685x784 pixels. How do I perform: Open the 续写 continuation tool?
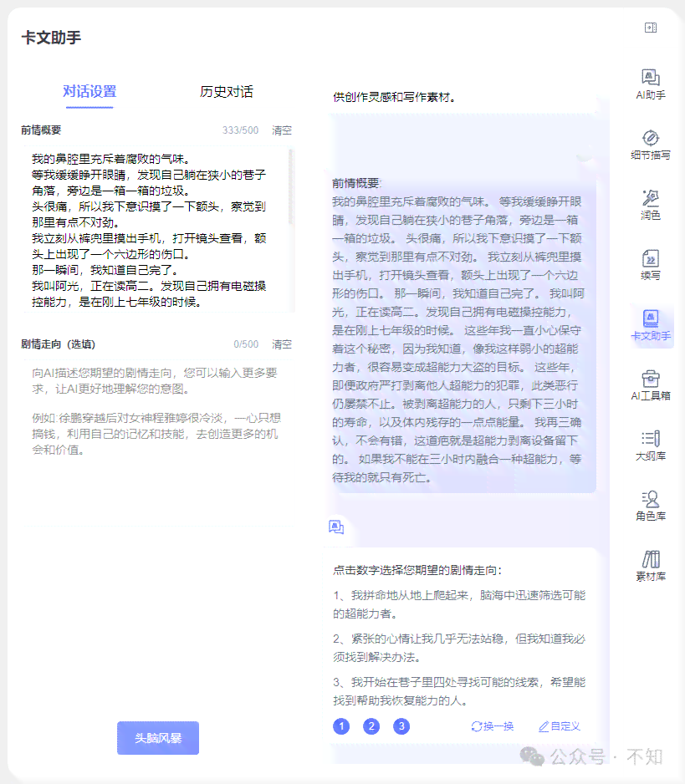pyautogui.click(x=651, y=265)
